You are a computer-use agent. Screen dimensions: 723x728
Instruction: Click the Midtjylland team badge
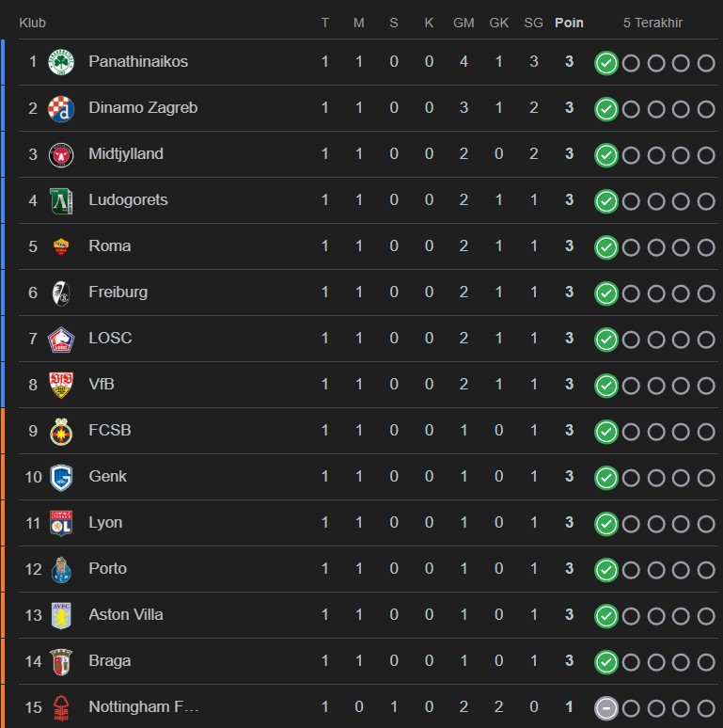click(61, 154)
